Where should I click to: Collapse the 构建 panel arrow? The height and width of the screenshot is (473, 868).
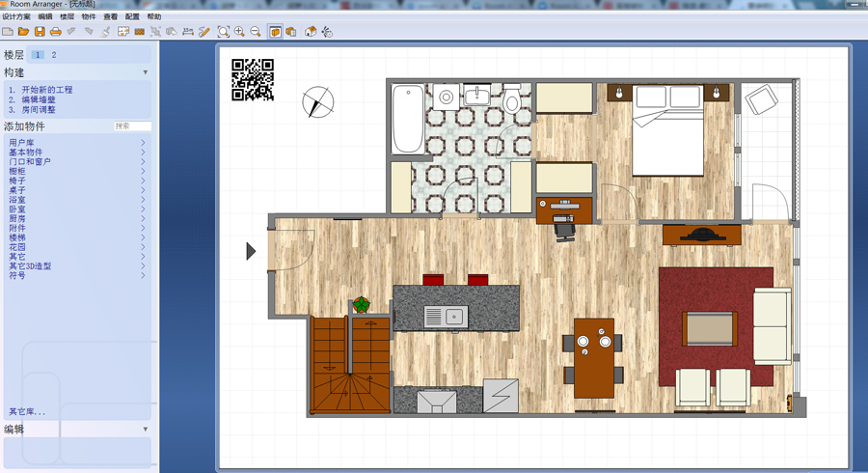(x=146, y=72)
